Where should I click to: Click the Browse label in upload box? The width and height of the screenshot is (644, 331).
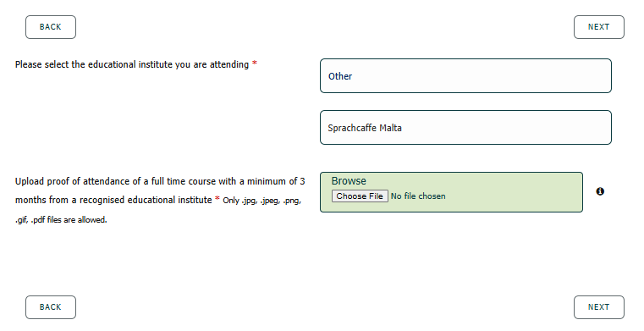point(349,181)
